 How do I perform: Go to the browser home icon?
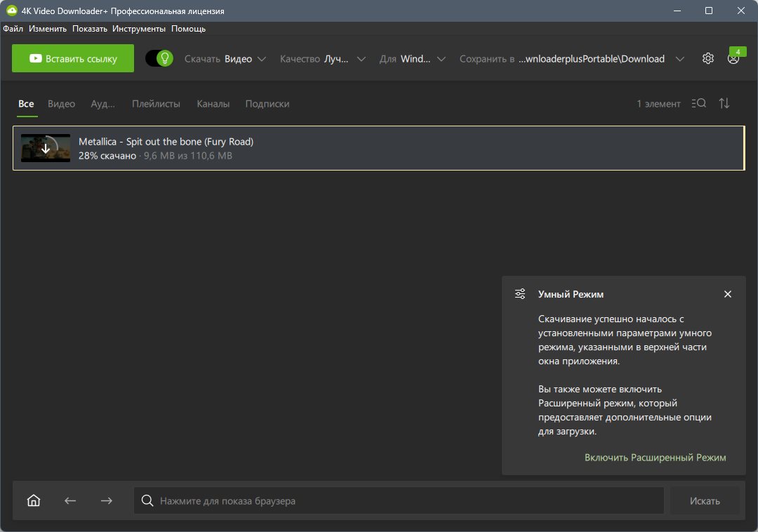point(34,500)
